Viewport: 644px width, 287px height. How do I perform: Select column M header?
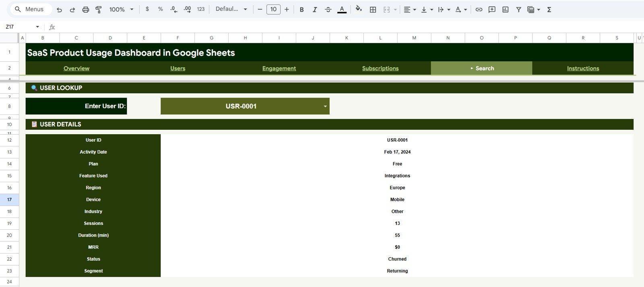pyautogui.click(x=414, y=38)
